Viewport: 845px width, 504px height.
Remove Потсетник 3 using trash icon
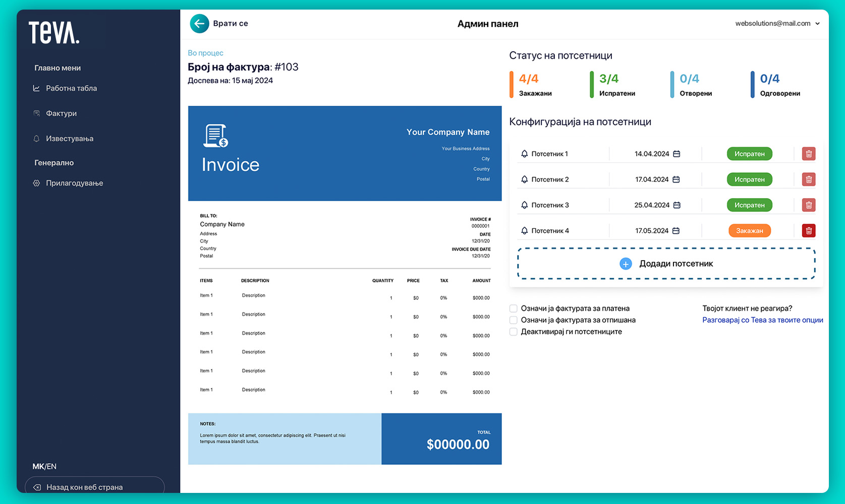809,205
